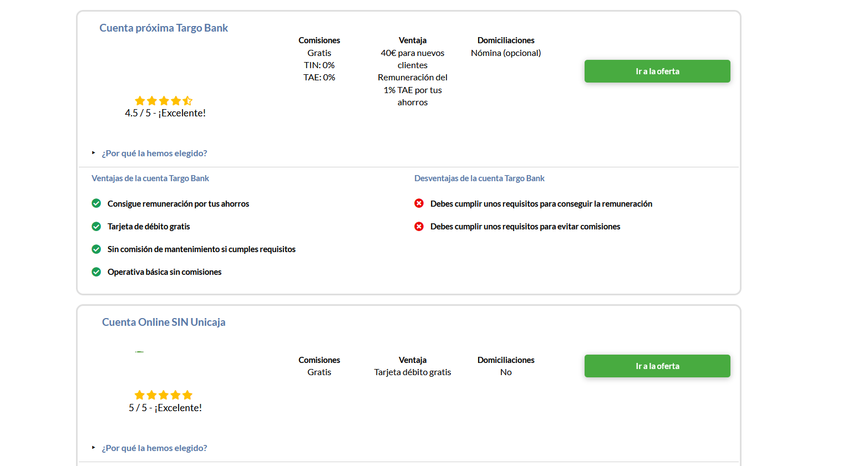Click check icon beside Sin comisión de mantenimiento

coord(97,249)
